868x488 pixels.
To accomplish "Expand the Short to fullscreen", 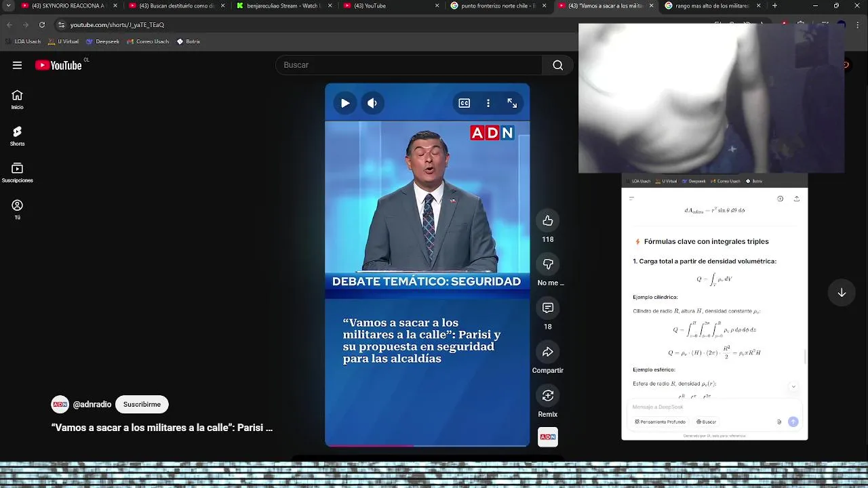I will [512, 103].
